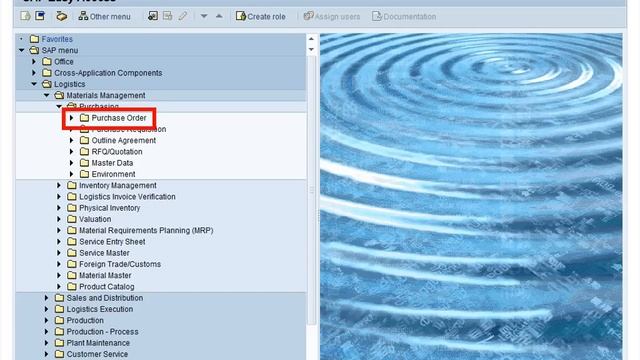
Task: Expand Sales and Distribution arrow
Action: coord(47,298)
